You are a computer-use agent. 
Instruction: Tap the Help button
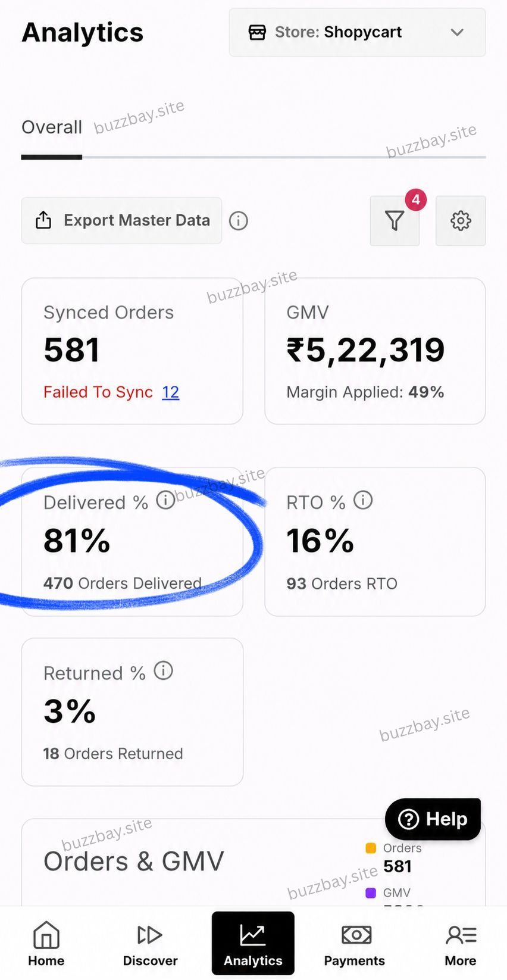coord(433,819)
